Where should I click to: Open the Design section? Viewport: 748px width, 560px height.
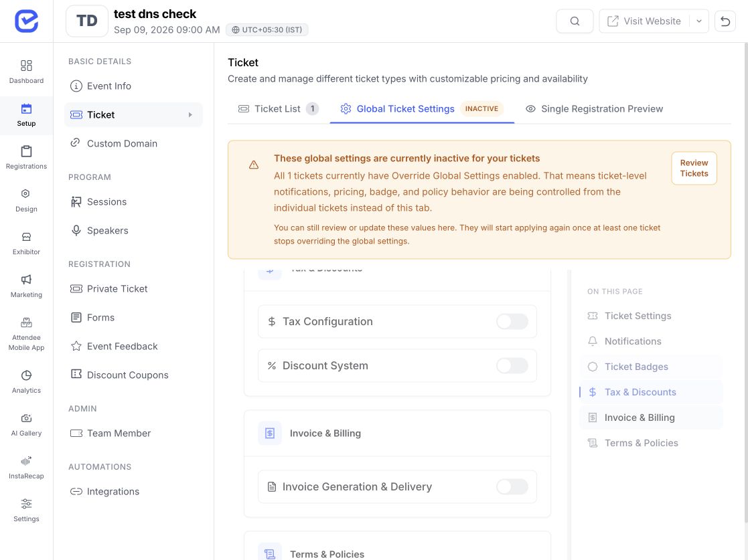click(26, 201)
